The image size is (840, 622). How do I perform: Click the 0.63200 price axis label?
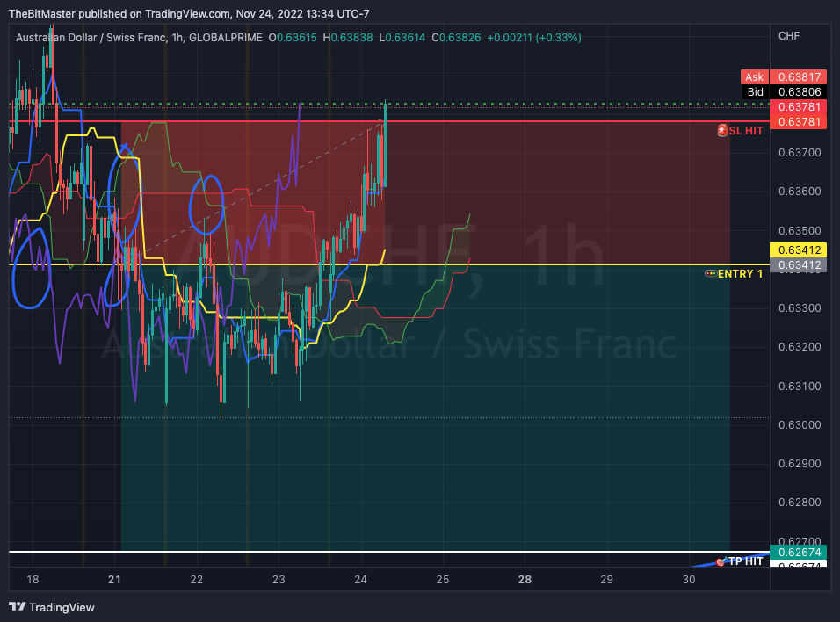800,347
